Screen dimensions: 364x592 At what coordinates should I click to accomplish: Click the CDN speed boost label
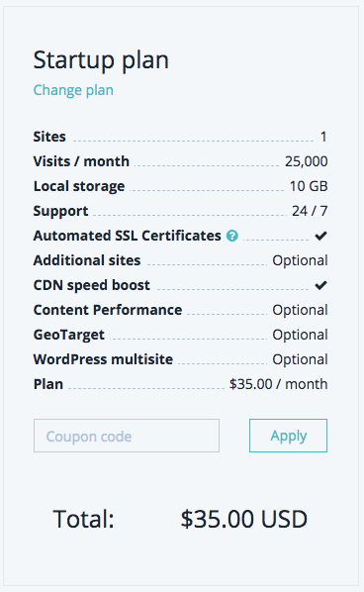pyautogui.click(x=92, y=285)
